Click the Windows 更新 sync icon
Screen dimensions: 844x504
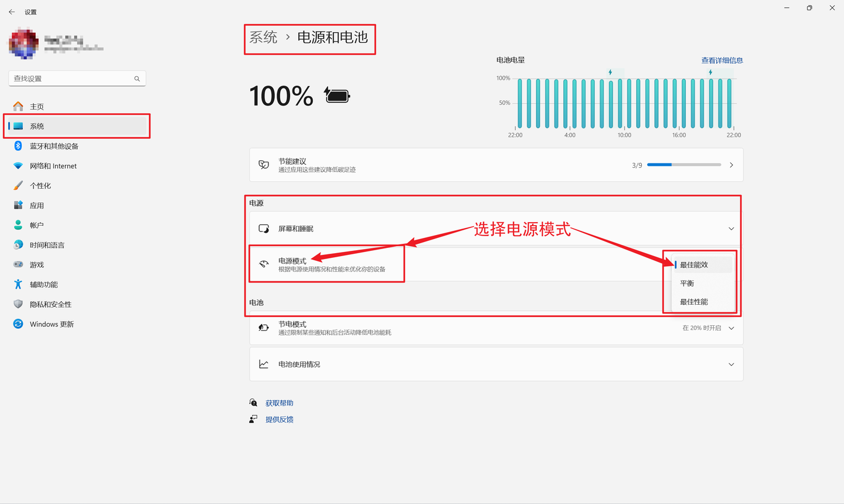pos(18,324)
